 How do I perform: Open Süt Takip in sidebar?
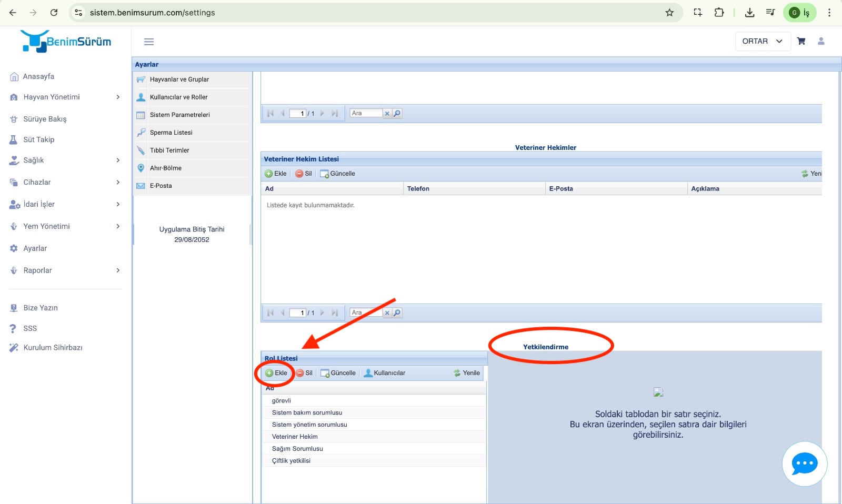pos(39,139)
